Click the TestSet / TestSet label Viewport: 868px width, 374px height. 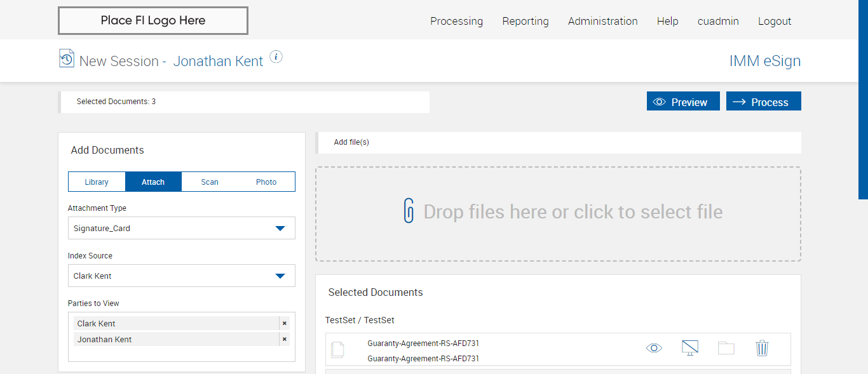[360, 320]
